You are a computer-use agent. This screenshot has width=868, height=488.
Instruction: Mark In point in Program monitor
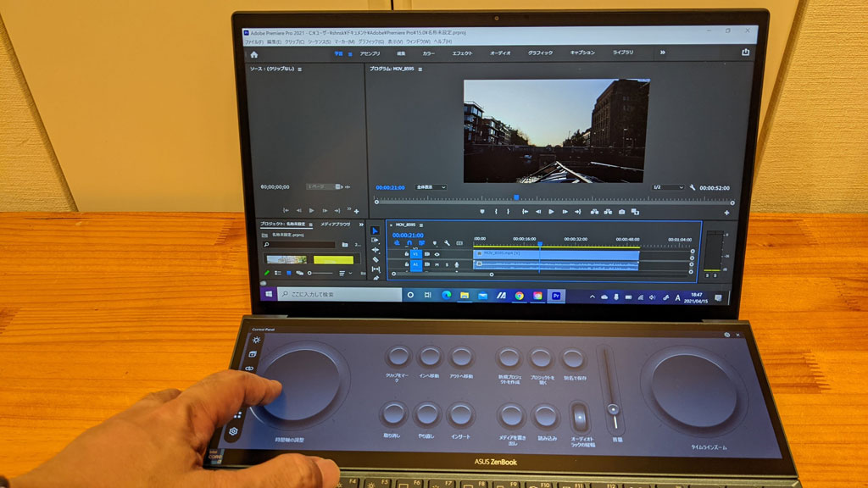coord(496,211)
